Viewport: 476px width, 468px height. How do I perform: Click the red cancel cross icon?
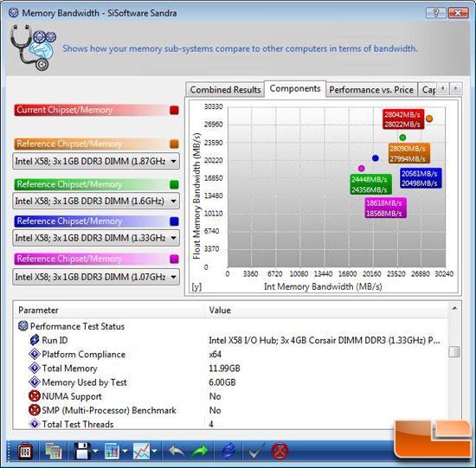pos(280,452)
